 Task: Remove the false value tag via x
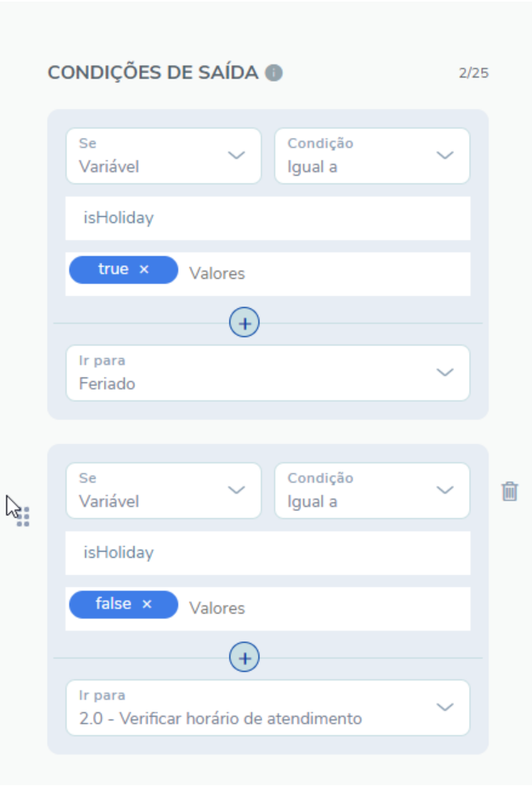coord(146,604)
